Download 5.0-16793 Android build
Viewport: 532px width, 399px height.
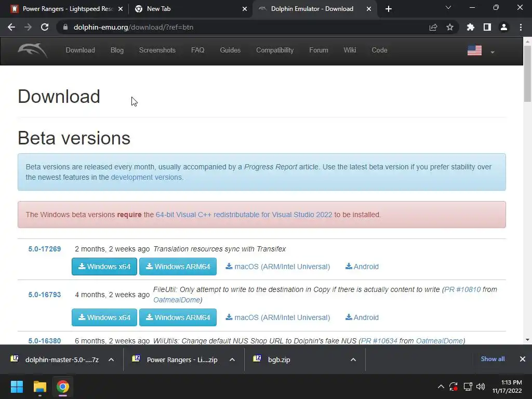click(x=362, y=317)
